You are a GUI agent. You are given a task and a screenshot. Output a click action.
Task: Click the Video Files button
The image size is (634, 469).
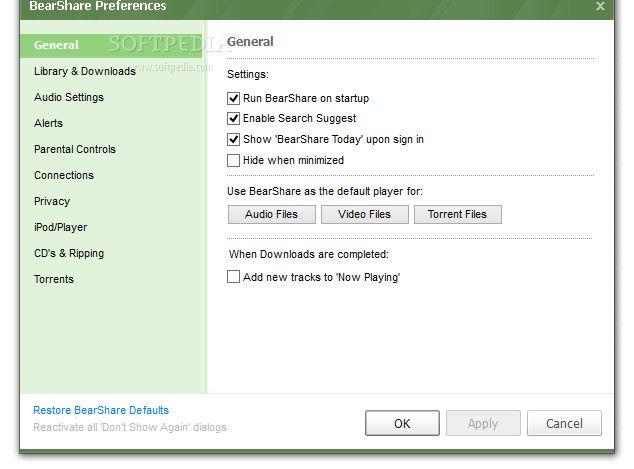click(365, 214)
